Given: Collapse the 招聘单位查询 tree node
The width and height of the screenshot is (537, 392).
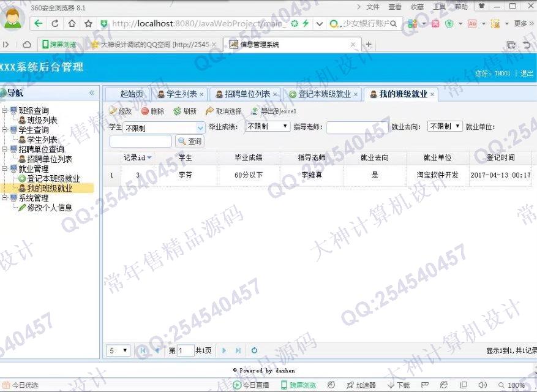Looking at the screenshot, I should pyautogui.click(x=4, y=149).
